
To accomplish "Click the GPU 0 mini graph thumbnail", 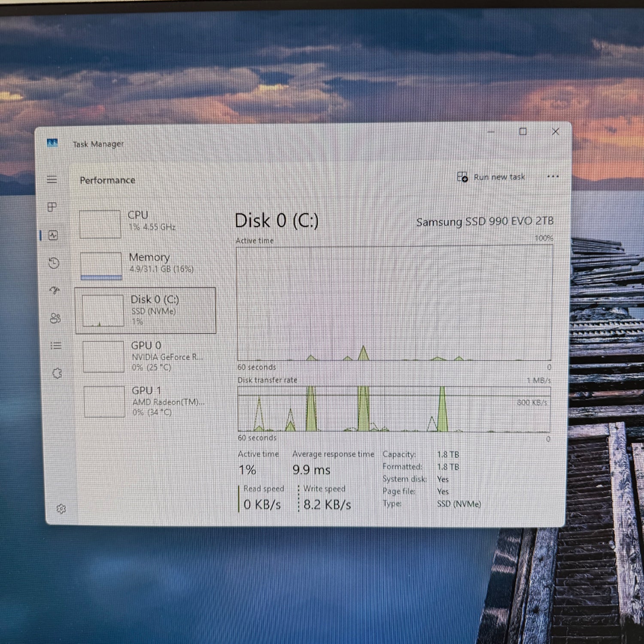I will 103,356.
